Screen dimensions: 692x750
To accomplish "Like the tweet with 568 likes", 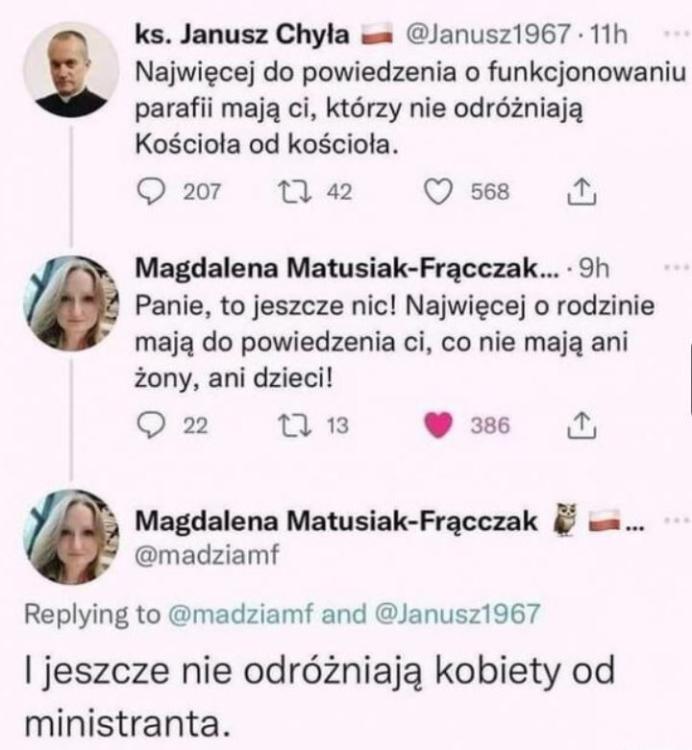I will tap(441, 191).
